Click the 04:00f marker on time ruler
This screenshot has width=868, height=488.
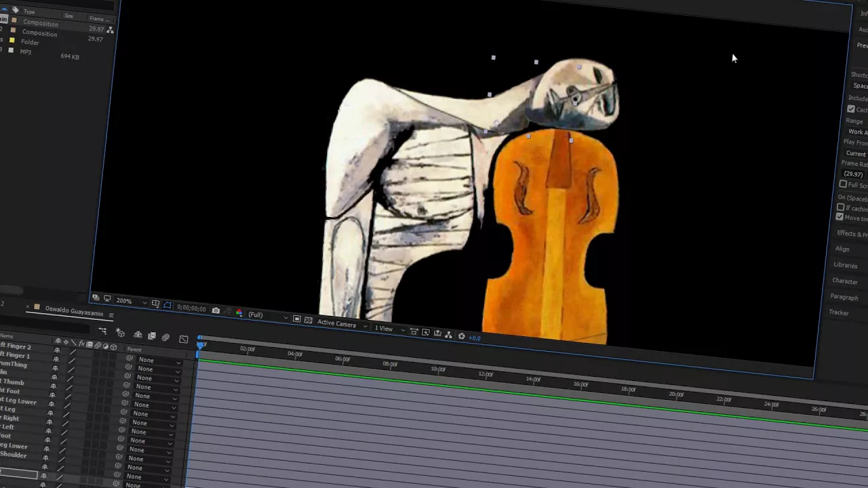pyautogui.click(x=294, y=354)
